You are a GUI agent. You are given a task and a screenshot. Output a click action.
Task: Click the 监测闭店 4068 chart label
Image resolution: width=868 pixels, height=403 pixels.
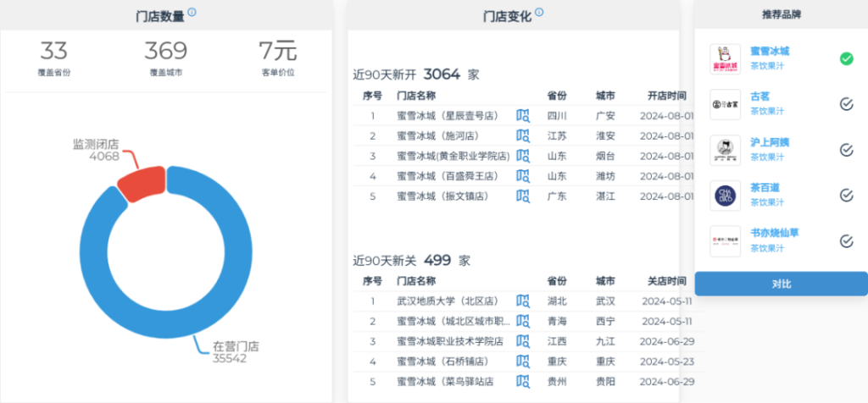(x=97, y=150)
